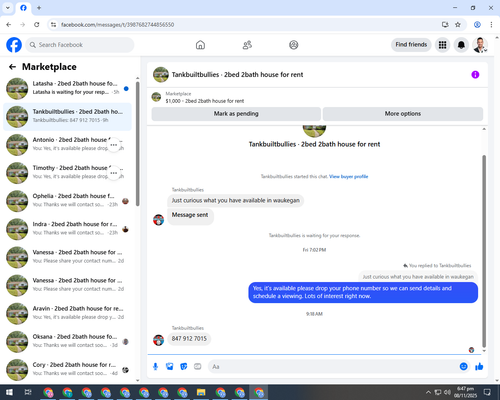Open Aravin's conversation
Viewport: 500px width, 400px height.
67,314
